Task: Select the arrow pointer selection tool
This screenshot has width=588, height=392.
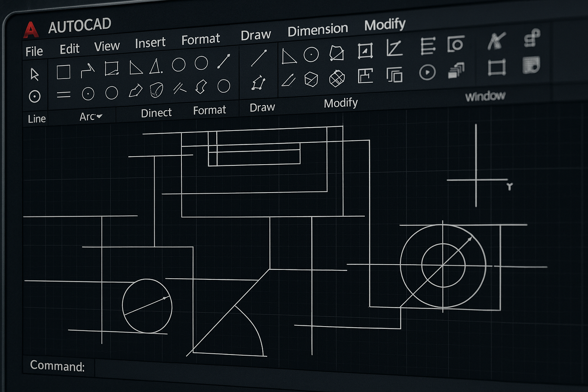Action: point(34,74)
